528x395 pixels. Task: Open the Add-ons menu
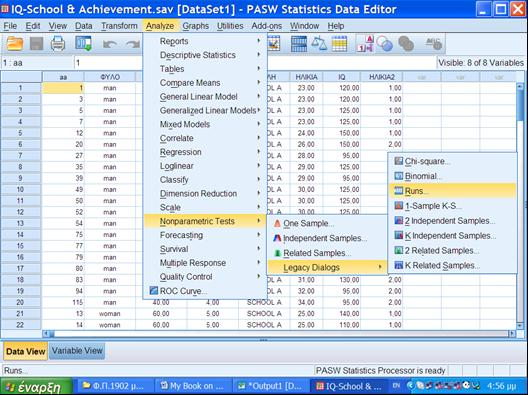pyautogui.click(x=267, y=26)
